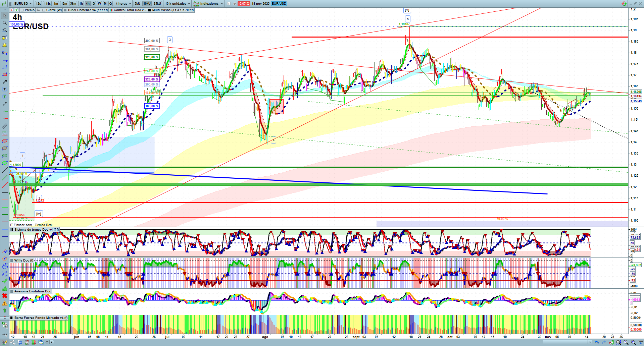Toggle the Cierre (W) checkbox
This screenshot has height=346, width=644.
pyautogui.click(x=44, y=10)
